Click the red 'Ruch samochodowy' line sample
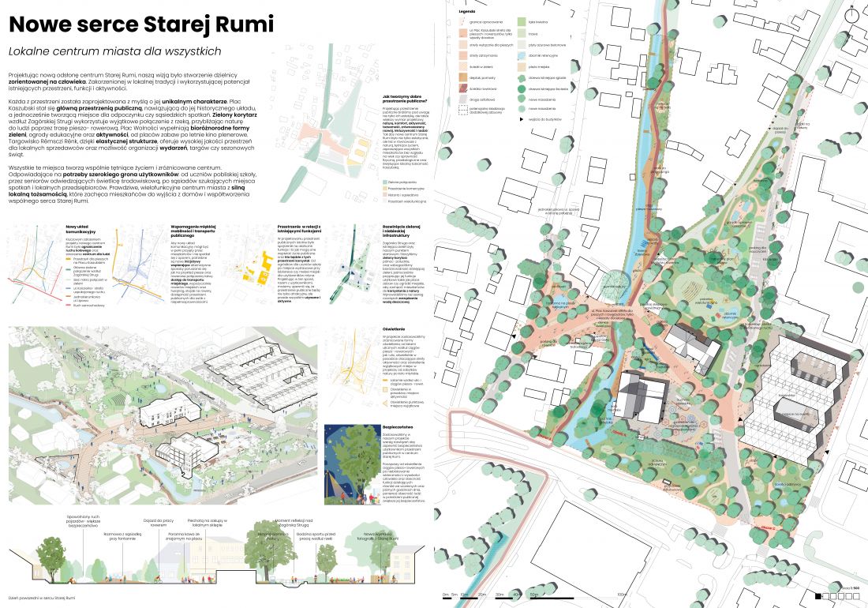The height and width of the screenshot is (608, 868). click(x=69, y=305)
